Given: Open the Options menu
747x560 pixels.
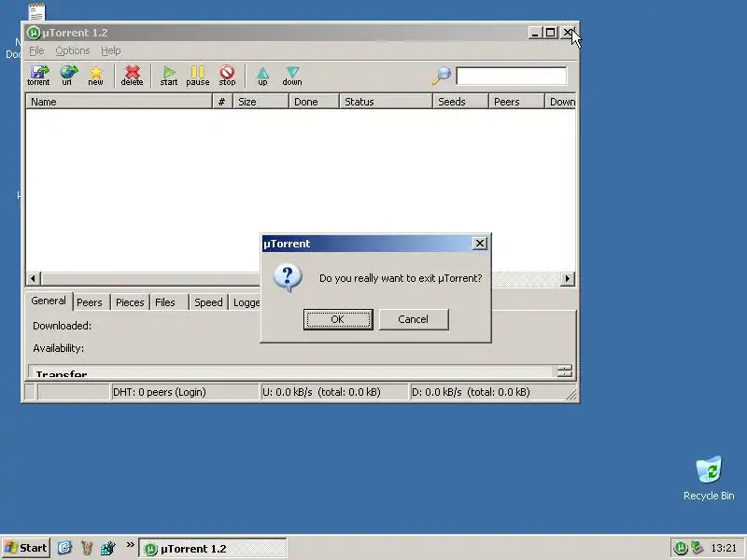Looking at the screenshot, I should tap(73, 50).
